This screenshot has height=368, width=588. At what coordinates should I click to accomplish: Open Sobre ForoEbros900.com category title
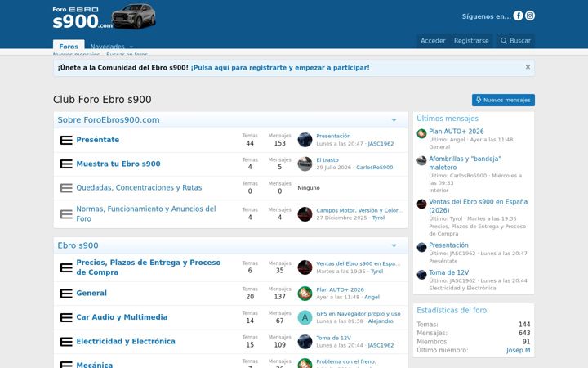click(x=109, y=119)
